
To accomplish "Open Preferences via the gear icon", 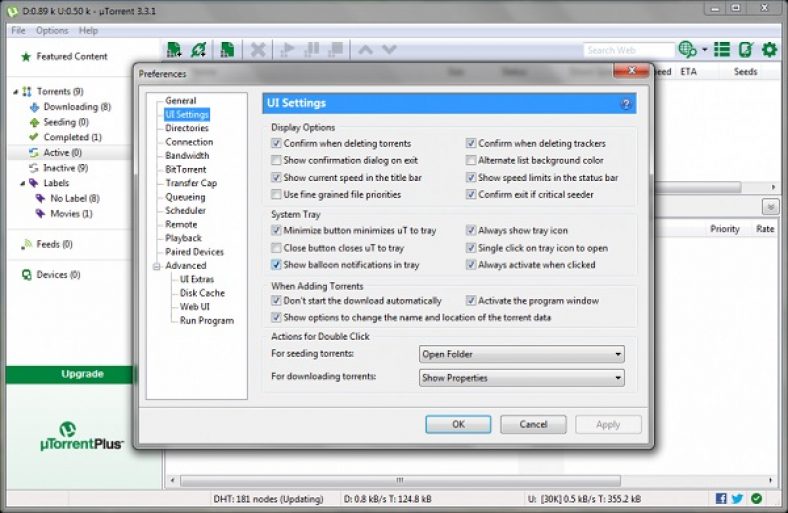I will point(769,50).
